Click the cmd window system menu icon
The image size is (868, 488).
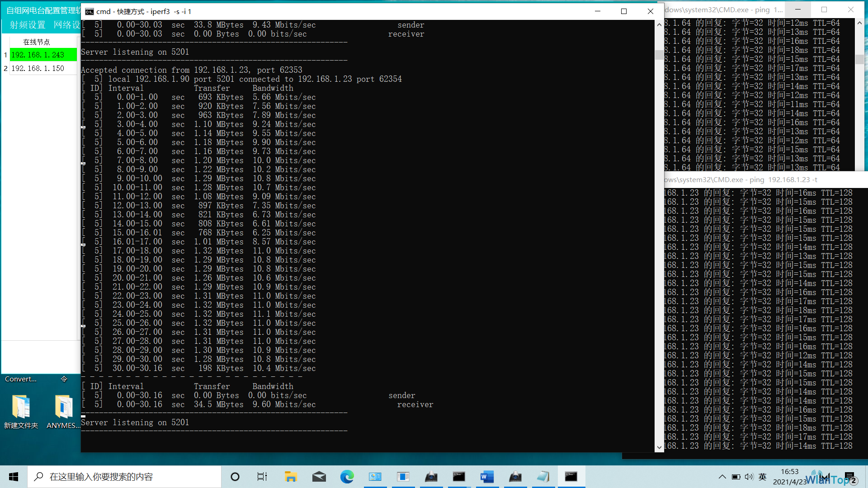coord(89,11)
